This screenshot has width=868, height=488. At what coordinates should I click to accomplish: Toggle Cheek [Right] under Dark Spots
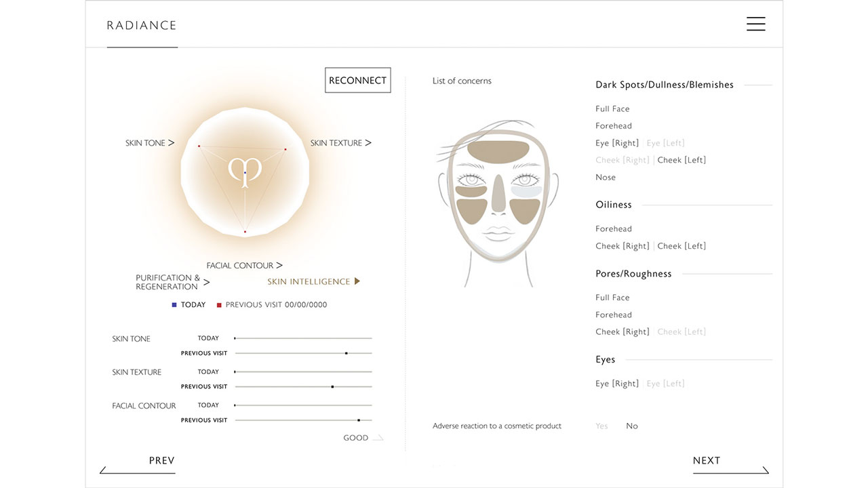pos(622,160)
